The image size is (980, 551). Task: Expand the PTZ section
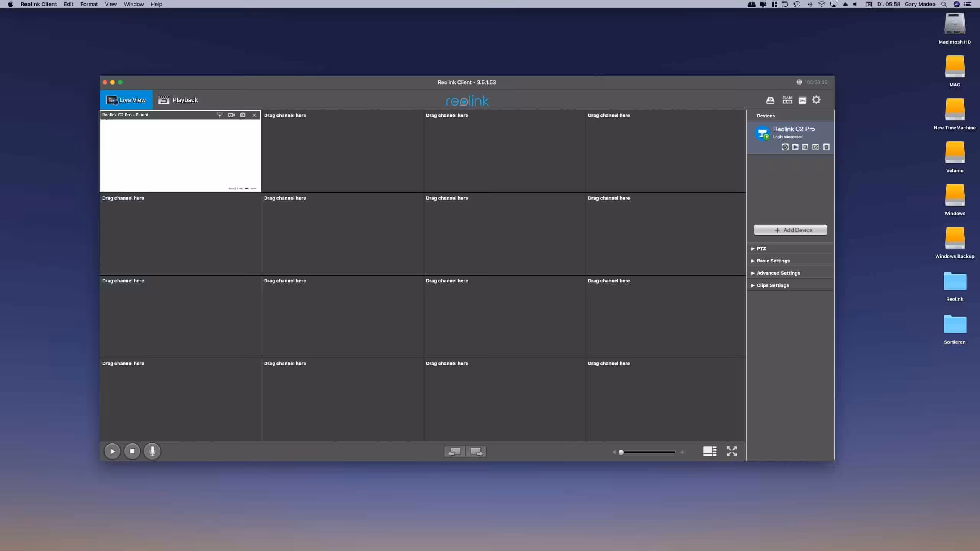(761, 249)
